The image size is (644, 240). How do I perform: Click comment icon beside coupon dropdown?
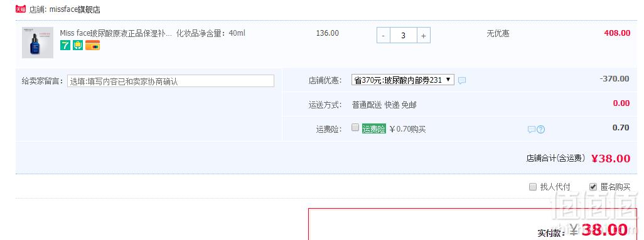coord(462,80)
